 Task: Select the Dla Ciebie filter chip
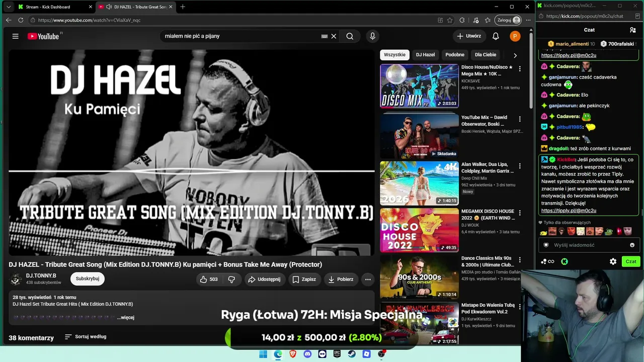(486, 55)
